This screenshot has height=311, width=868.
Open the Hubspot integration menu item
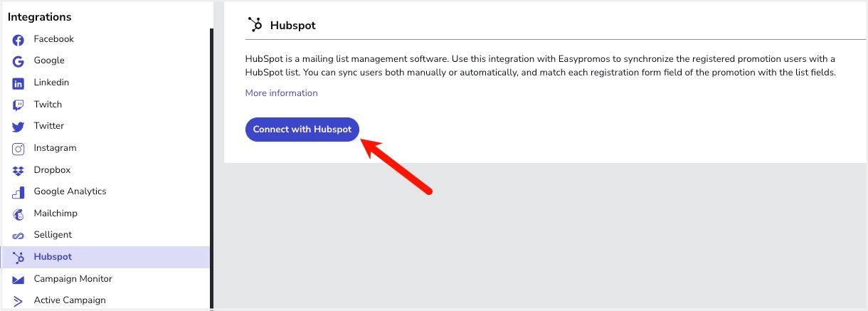(x=105, y=257)
